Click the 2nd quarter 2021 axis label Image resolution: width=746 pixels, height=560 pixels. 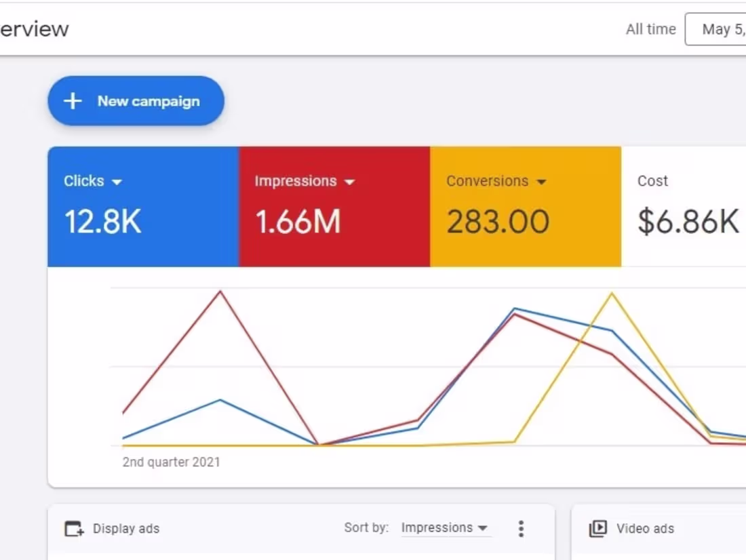pyautogui.click(x=170, y=462)
